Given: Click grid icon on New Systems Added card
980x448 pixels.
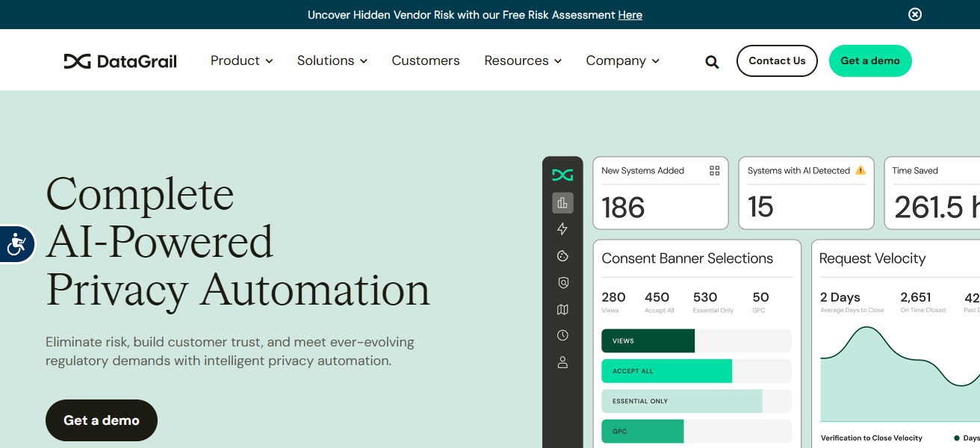Looking at the screenshot, I should click(x=714, y=171).
